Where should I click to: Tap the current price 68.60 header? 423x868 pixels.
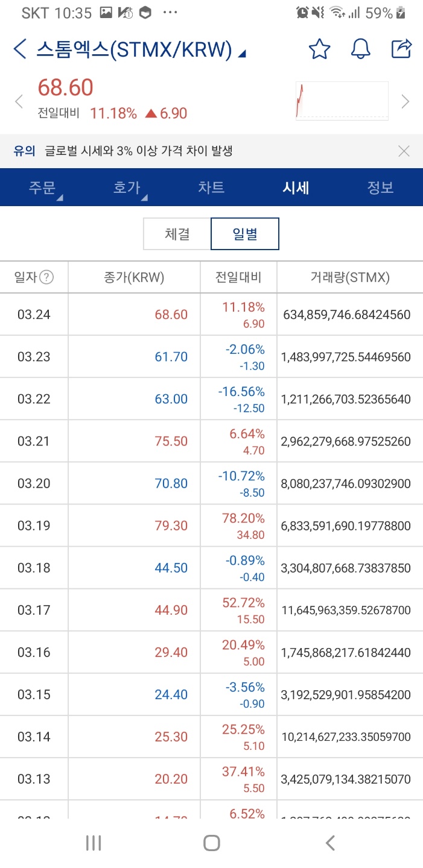tap(66, 88)
